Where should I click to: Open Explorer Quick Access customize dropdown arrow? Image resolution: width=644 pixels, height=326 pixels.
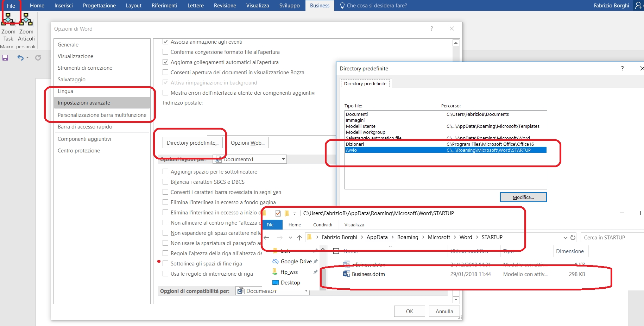(x=295, y=213)
